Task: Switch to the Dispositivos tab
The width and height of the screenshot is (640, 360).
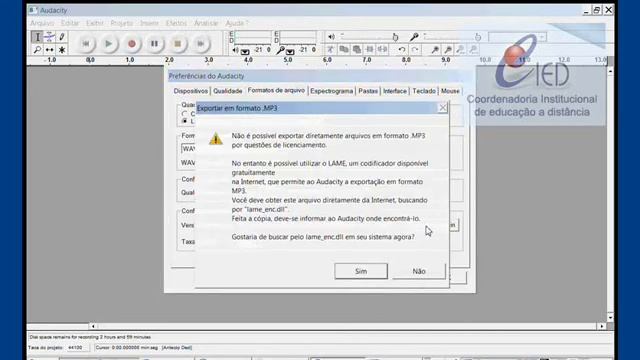Action: [x=191, y=91]
